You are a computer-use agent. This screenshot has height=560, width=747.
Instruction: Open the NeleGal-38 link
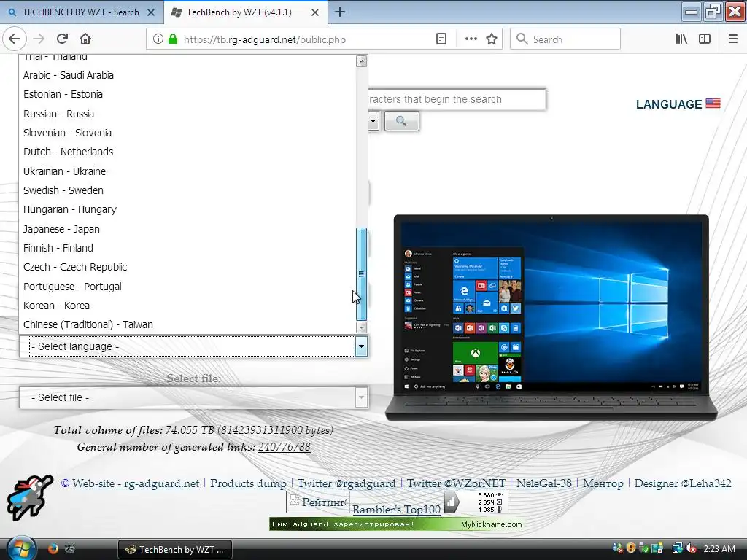pyautogui.click(x=544, y=483)
